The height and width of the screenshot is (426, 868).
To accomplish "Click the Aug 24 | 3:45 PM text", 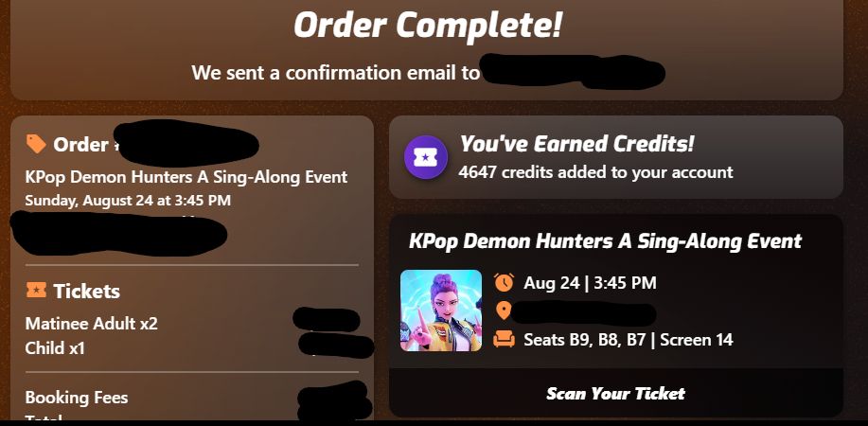I will tap(590, 283).
